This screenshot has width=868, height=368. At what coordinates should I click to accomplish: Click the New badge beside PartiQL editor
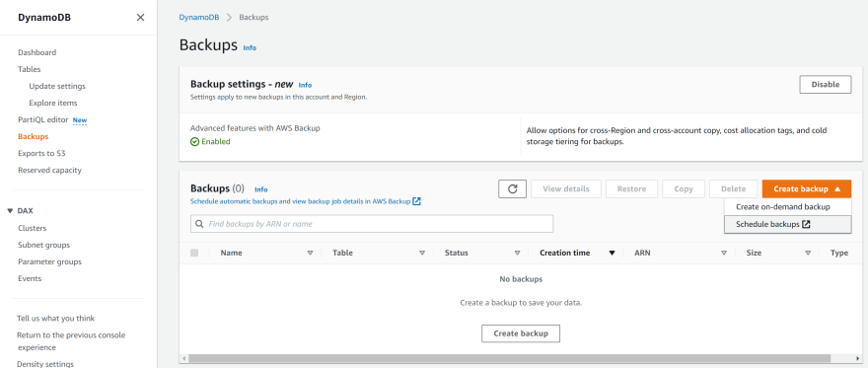tap(80, 120)
